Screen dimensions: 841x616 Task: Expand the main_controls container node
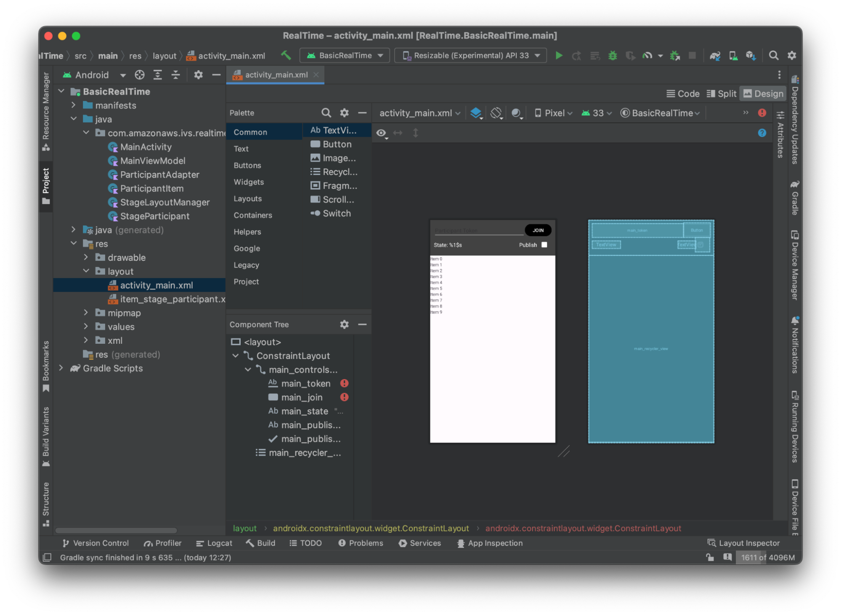(x=247, y=370)
